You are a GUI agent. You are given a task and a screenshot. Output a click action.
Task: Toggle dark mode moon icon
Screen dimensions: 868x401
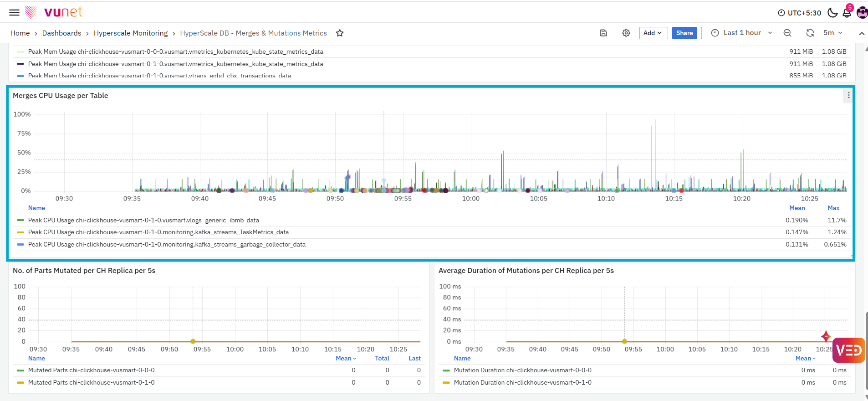(832, 13)
